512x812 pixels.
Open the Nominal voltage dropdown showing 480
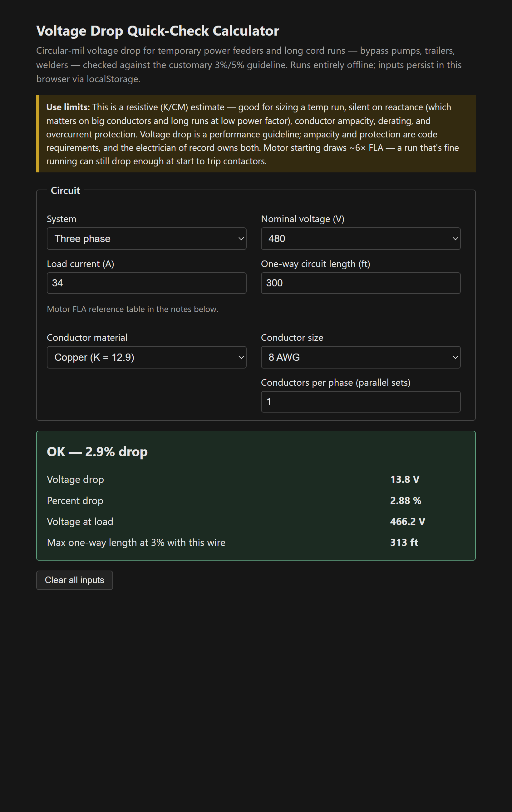(361, 238)
